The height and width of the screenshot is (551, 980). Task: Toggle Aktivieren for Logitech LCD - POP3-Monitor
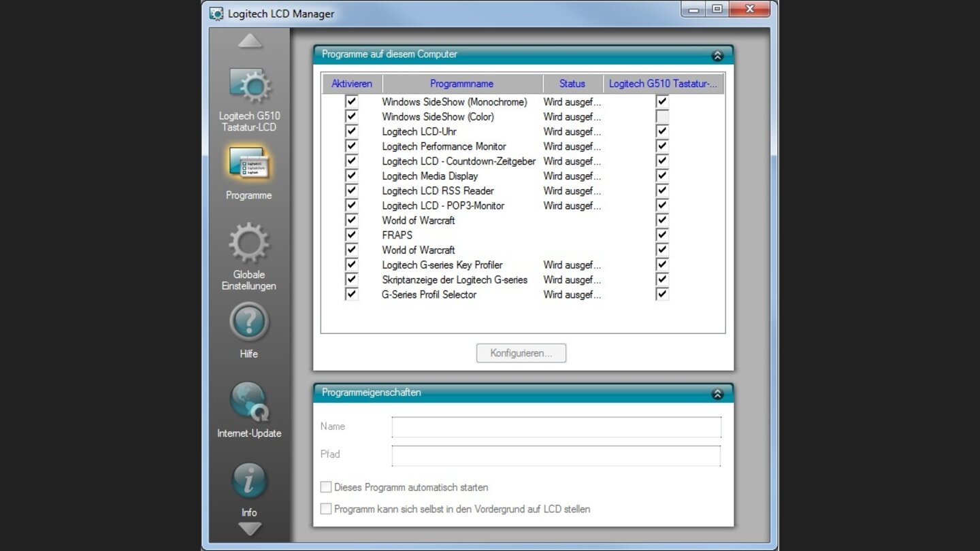[x=351, y=205]
